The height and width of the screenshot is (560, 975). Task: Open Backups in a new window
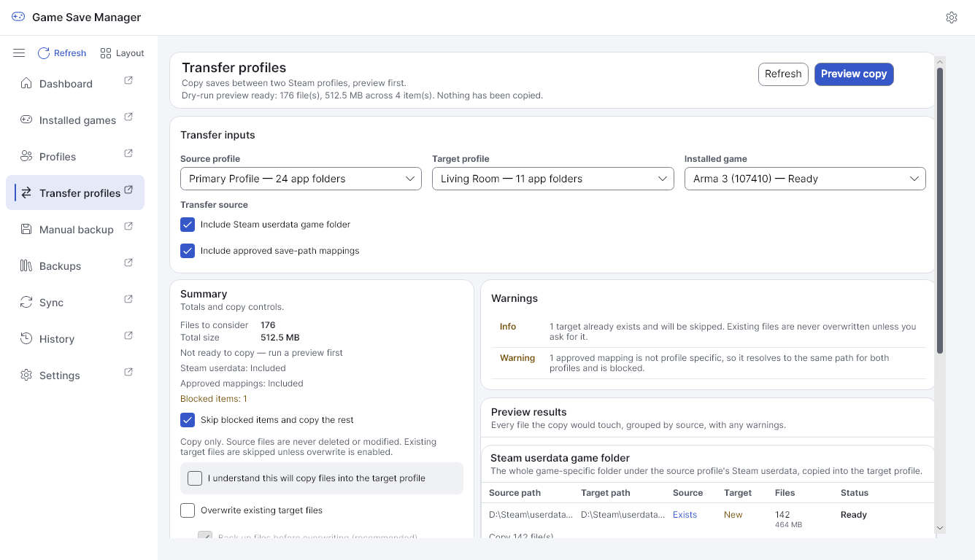(128, 262)
